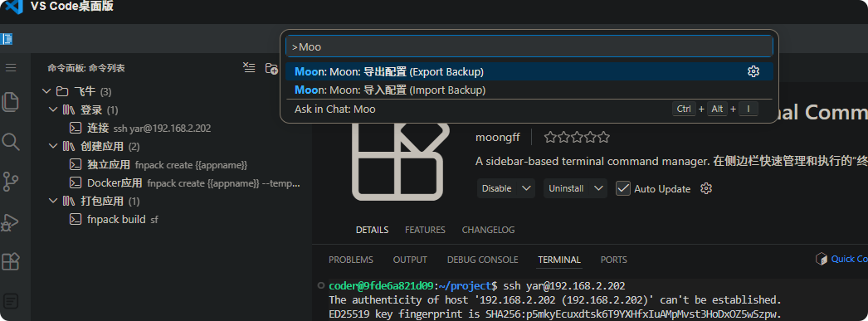
Task: Click the books icon next to 登录
Action: (69, 109)
